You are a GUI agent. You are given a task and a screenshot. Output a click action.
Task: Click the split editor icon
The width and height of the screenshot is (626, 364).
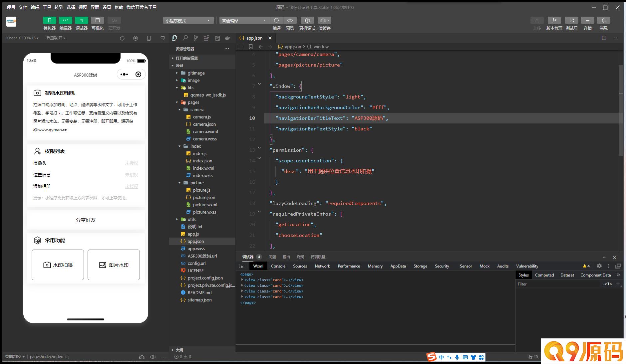pyautogui.click(x=604, y=38)
